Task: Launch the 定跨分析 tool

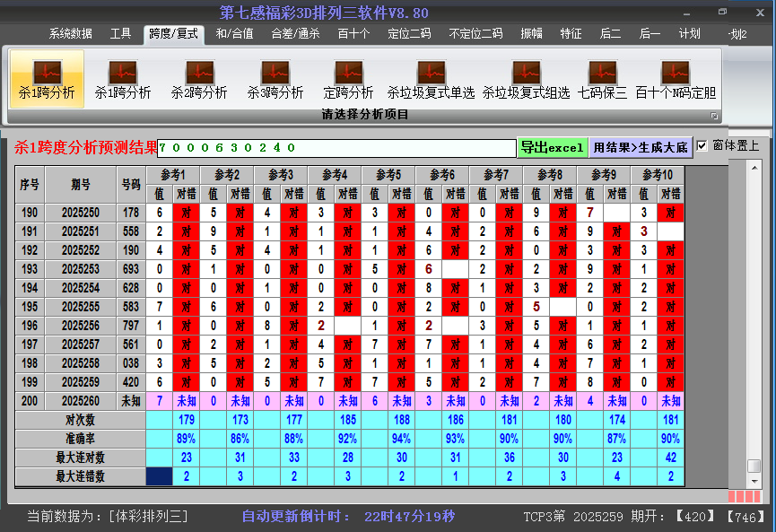Action: point(348,79)
